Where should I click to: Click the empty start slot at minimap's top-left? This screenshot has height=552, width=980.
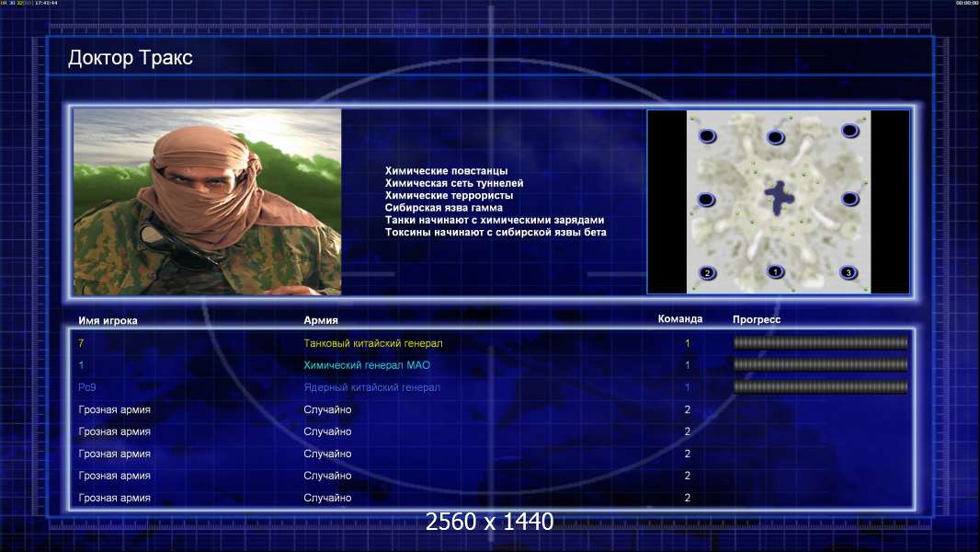(707, 137)
